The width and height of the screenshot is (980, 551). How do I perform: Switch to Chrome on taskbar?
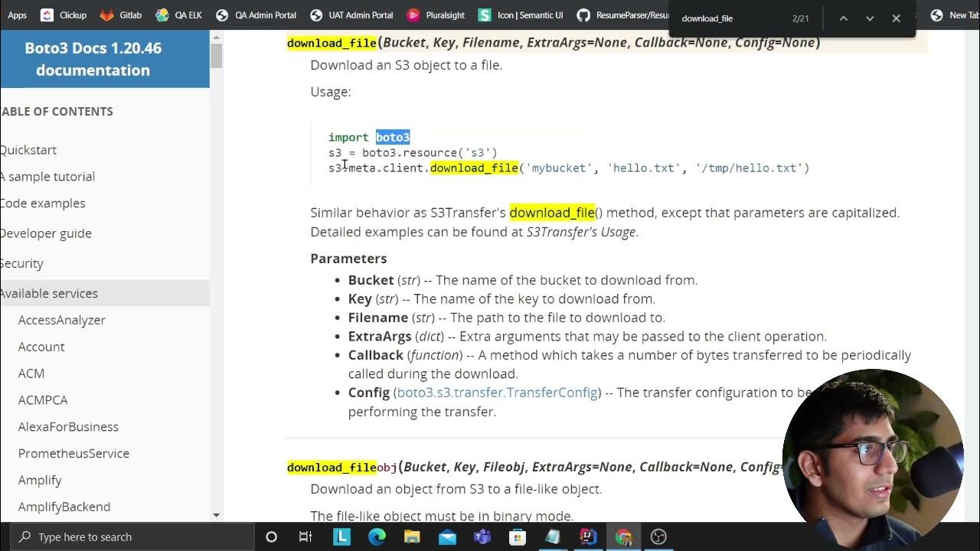click(623, 537)
